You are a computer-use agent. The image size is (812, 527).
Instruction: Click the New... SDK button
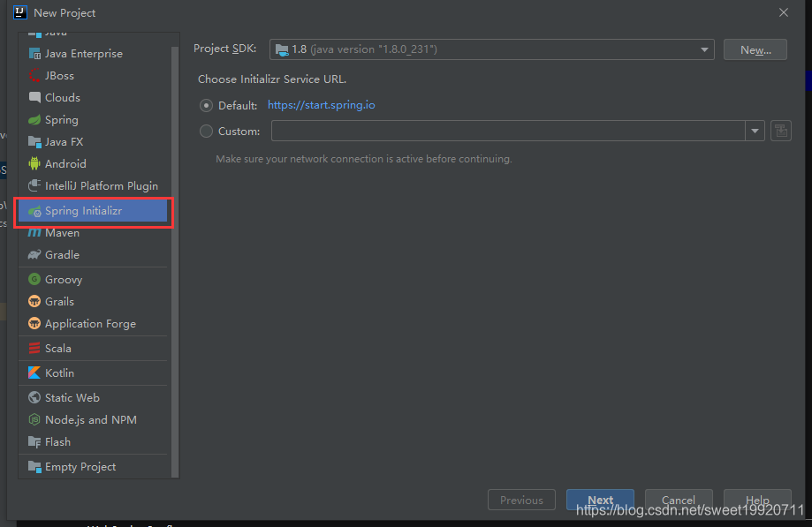(755, 49)
